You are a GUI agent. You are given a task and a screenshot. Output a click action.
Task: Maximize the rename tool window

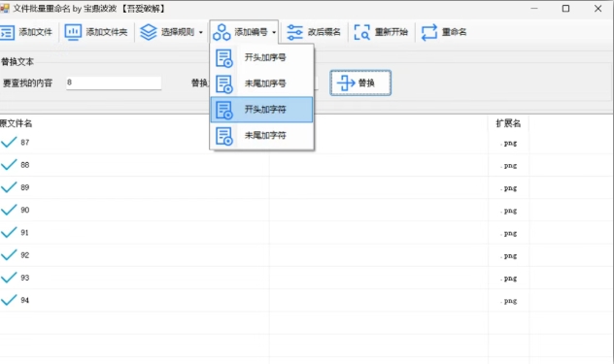click(x=565, y=8)
